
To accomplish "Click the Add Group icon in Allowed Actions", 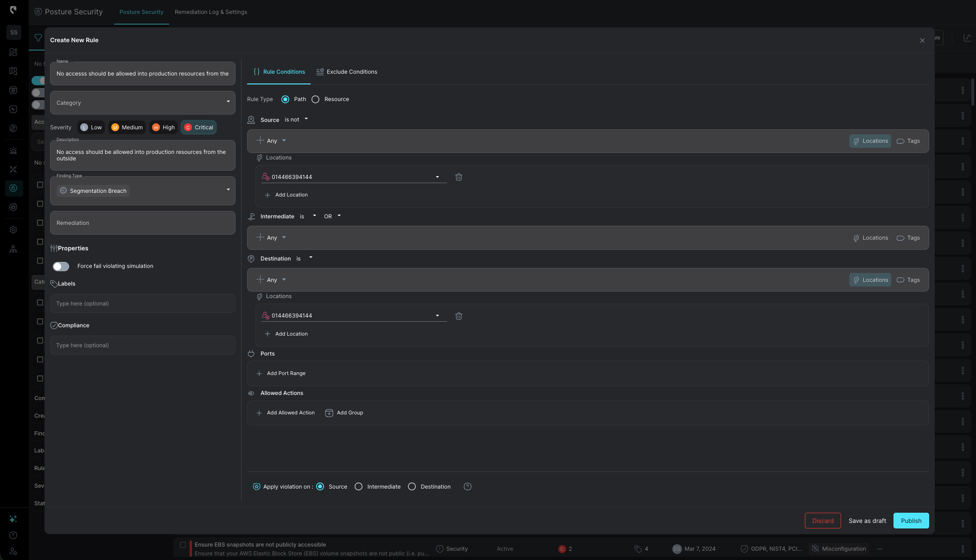I will [329, 413].
